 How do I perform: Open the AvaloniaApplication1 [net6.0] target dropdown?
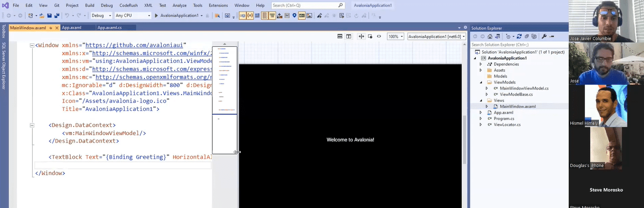click(437, 36)
